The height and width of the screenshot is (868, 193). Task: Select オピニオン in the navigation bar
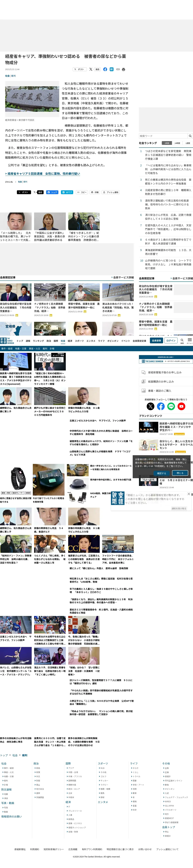(x=113, y=341)
